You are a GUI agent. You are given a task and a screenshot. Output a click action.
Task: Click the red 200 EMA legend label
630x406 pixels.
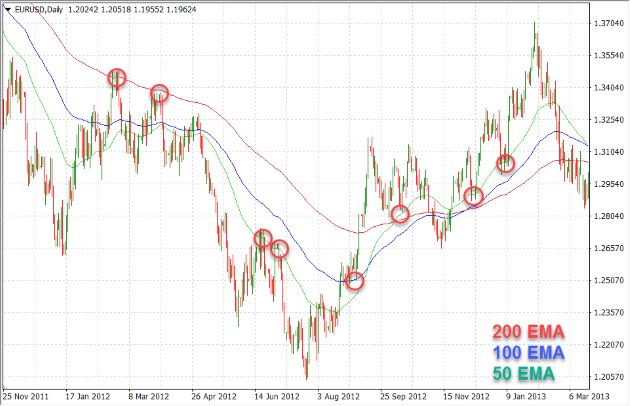(x=528, y=332)
